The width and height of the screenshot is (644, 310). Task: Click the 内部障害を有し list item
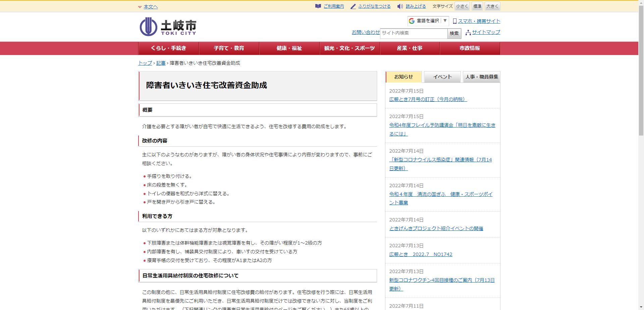pos(222,252)
